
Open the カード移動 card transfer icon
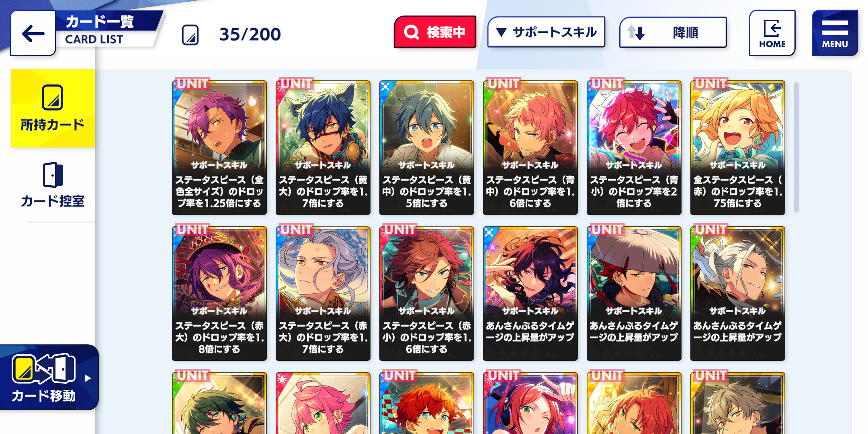[x=43, y=368]
